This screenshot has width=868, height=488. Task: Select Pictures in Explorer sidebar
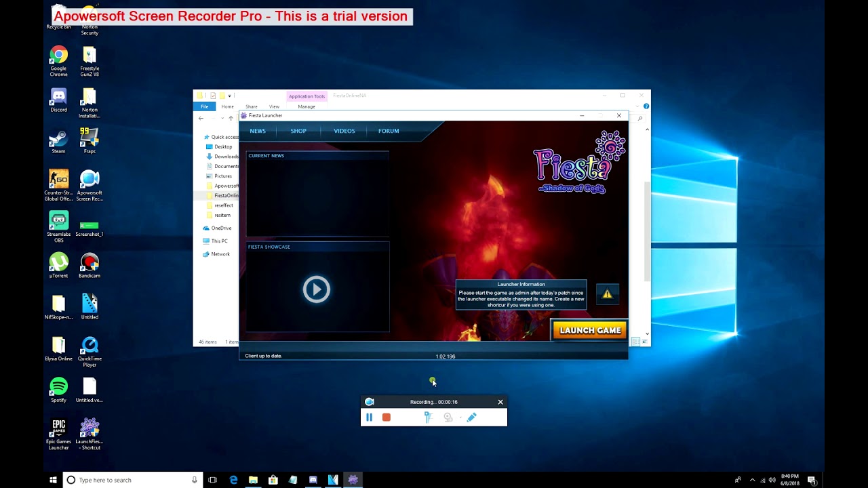[x=219, y=176]
